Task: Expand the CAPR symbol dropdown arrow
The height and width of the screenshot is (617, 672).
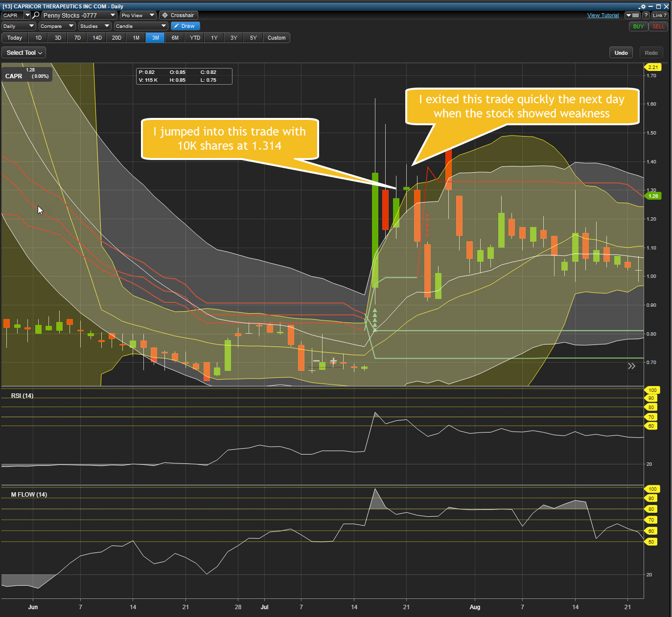Action: click(x=27, y=15)
